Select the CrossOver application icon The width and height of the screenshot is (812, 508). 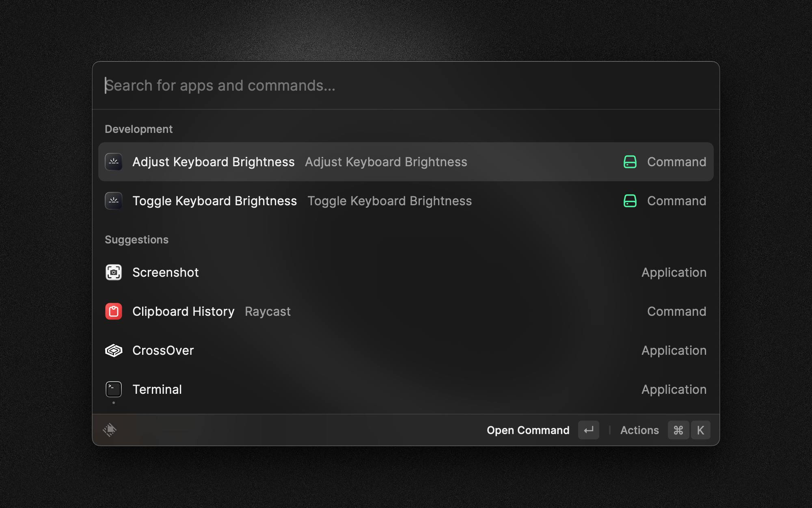pyautogui.click(x=114, y=350)
